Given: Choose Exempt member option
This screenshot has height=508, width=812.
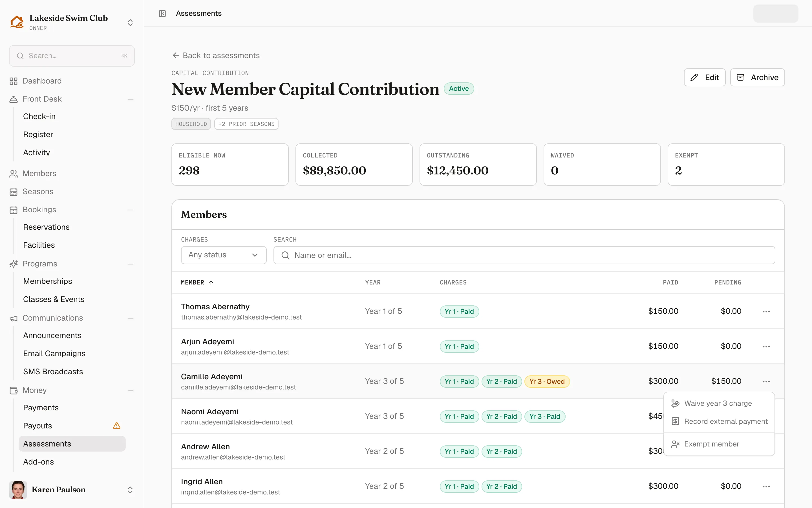Looking at the screenshot, I should (719, 444).
